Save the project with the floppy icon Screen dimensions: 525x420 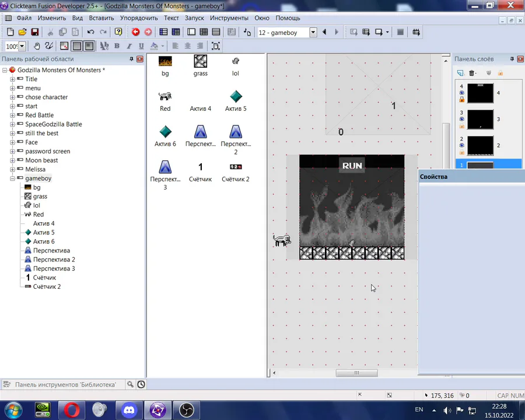coord(35,32)
